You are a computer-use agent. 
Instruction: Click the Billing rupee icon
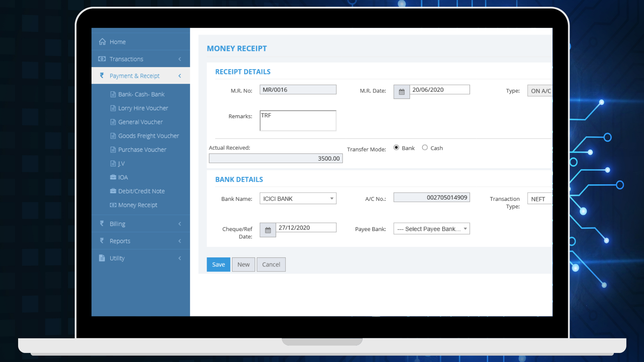pos(102,223)
